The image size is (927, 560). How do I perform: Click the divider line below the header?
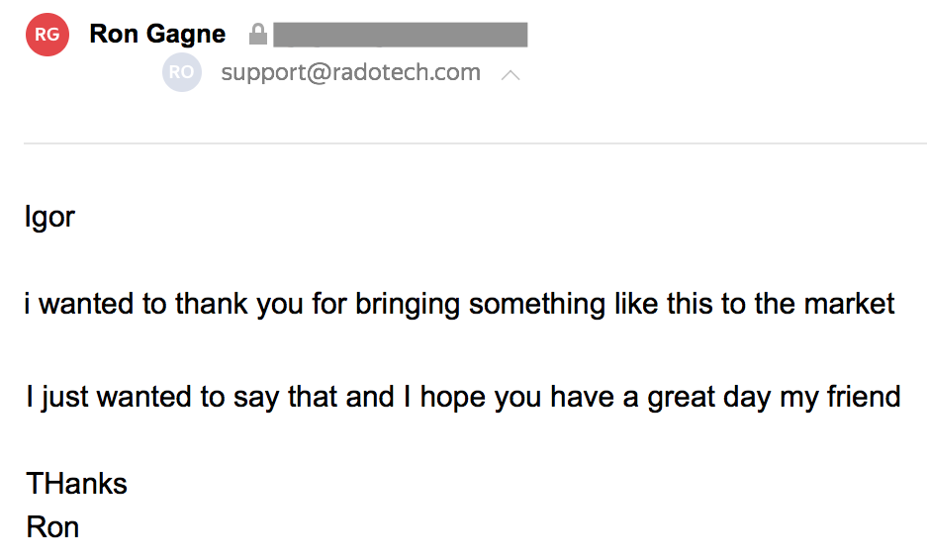click(475, 143)
